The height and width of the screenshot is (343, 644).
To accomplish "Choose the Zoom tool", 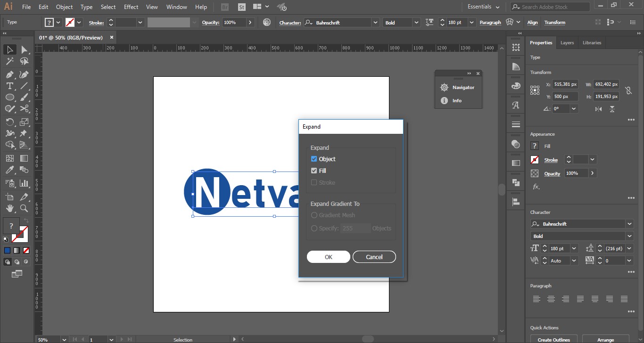I will point(24,208).
